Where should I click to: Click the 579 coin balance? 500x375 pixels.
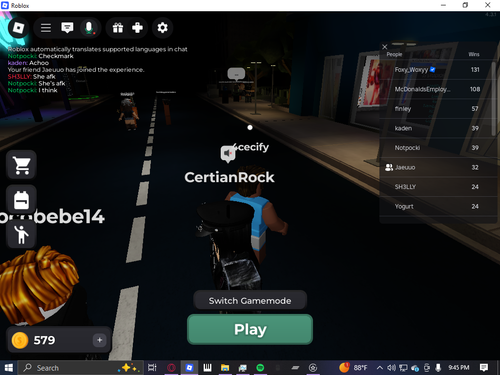point(44,340)
